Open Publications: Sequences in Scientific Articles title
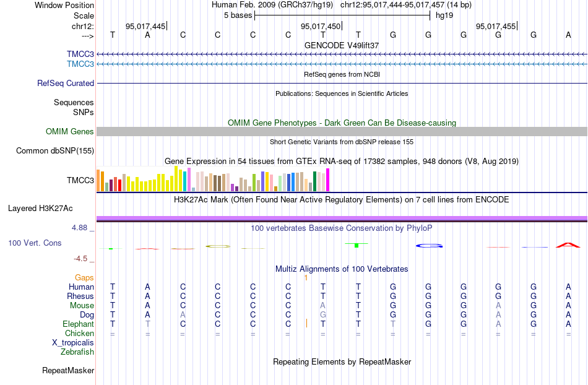 342,93
